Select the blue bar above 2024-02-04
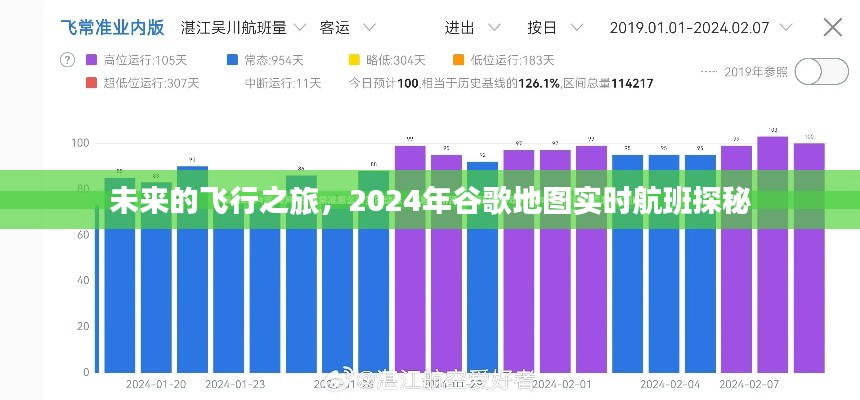Viewport: 860px width, 400px height. 664,264
